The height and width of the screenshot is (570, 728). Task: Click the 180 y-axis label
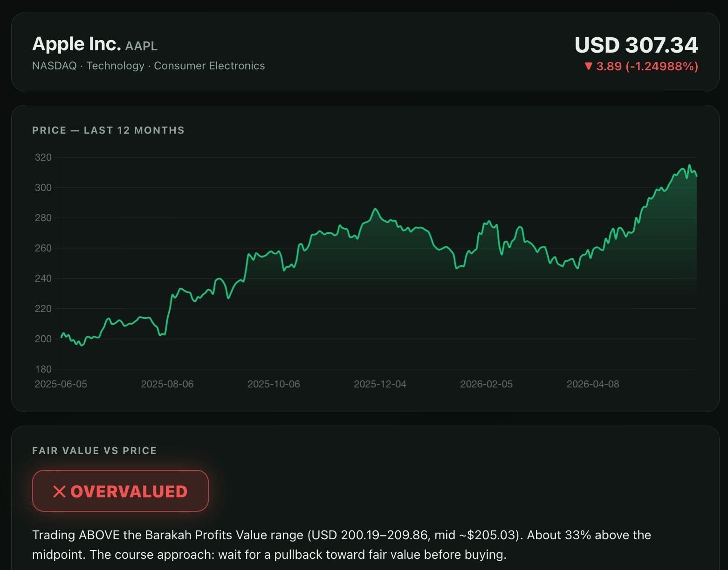[43, 369]
